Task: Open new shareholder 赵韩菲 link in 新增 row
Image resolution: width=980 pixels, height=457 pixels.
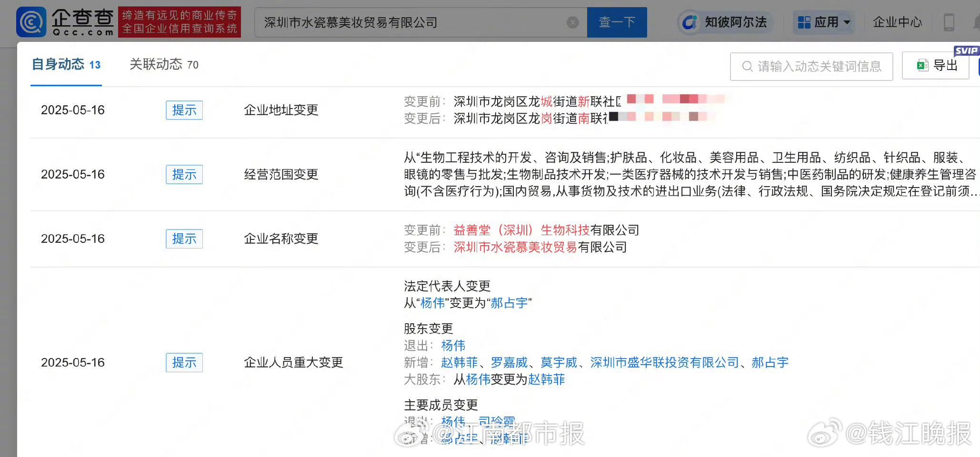Action: coord(460,362)
